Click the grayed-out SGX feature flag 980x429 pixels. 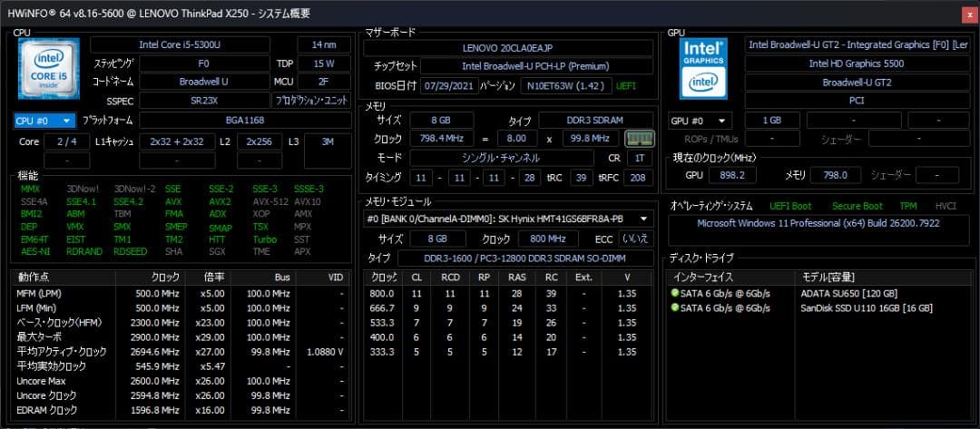click(217, 251)
